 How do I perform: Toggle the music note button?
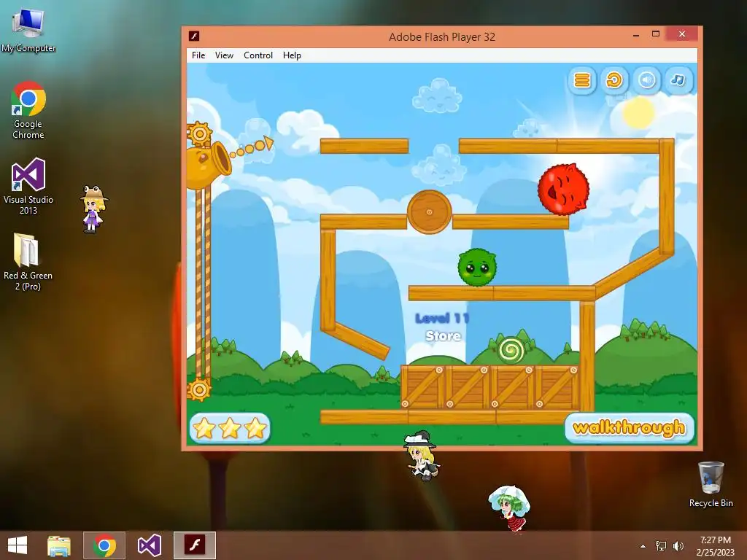678,80
